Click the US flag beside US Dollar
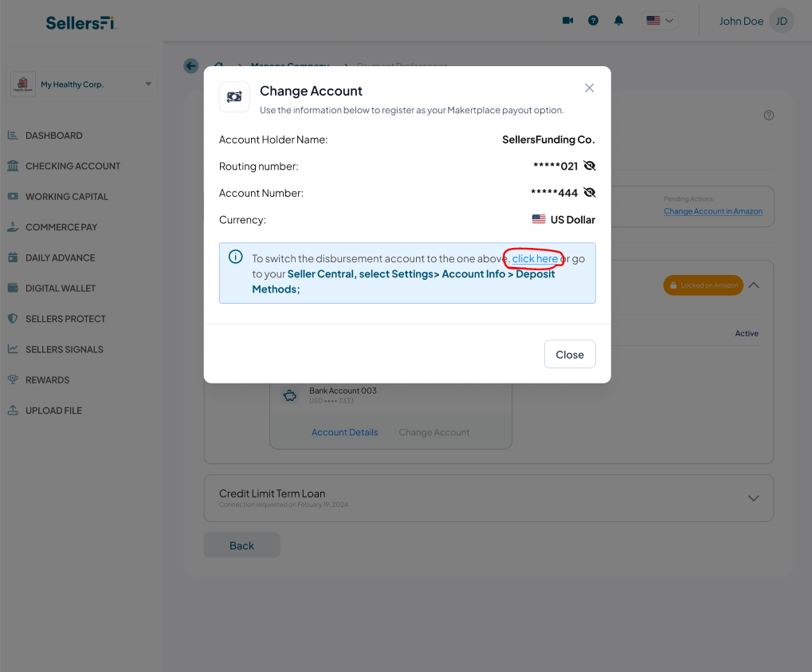Viewport: 812px width, 672px height. (539, 219)
